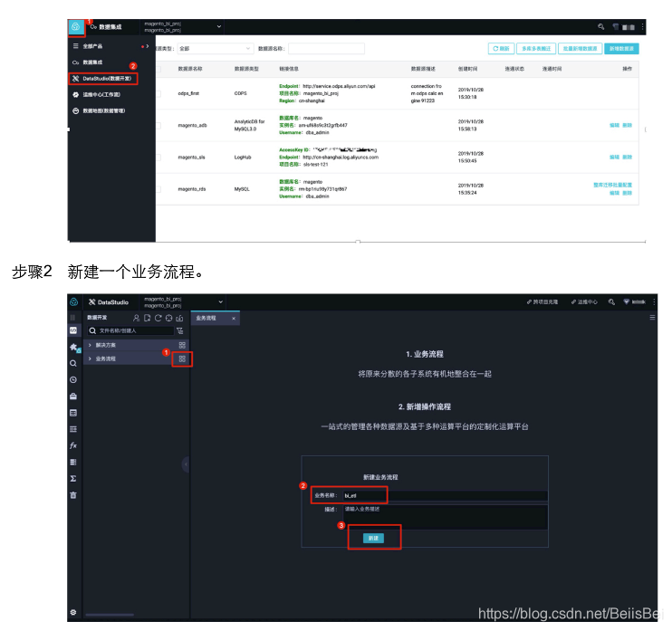Image resolution: width=672 pixels, height=631 pixels.
Task: Click the refresh icon in 数据开发 toolbar
Action: click(158, 318)
